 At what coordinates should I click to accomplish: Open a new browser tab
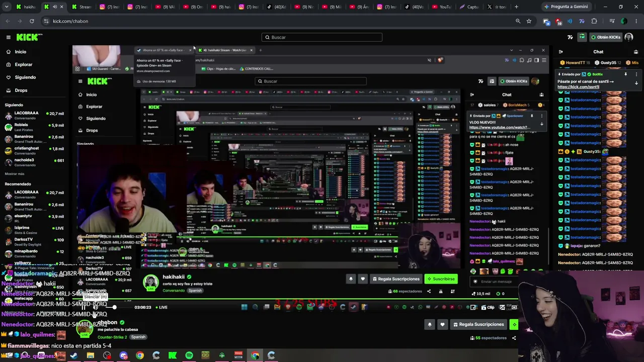516,7
